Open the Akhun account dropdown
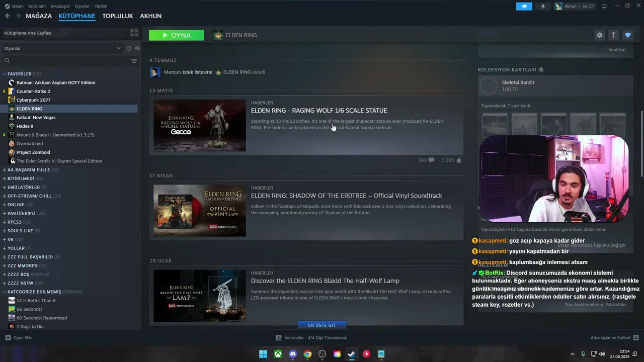644x362 pixels. (574, 7)
